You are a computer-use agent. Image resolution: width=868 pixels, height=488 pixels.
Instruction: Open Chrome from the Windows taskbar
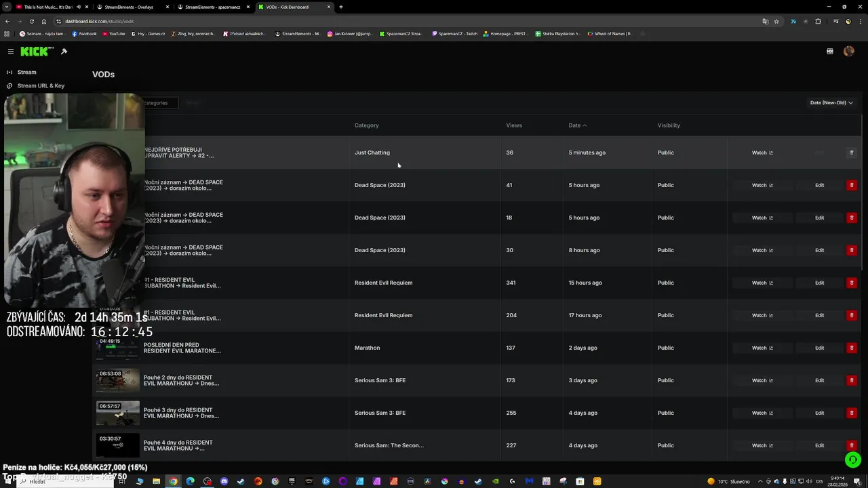click(x=173, y=481)
